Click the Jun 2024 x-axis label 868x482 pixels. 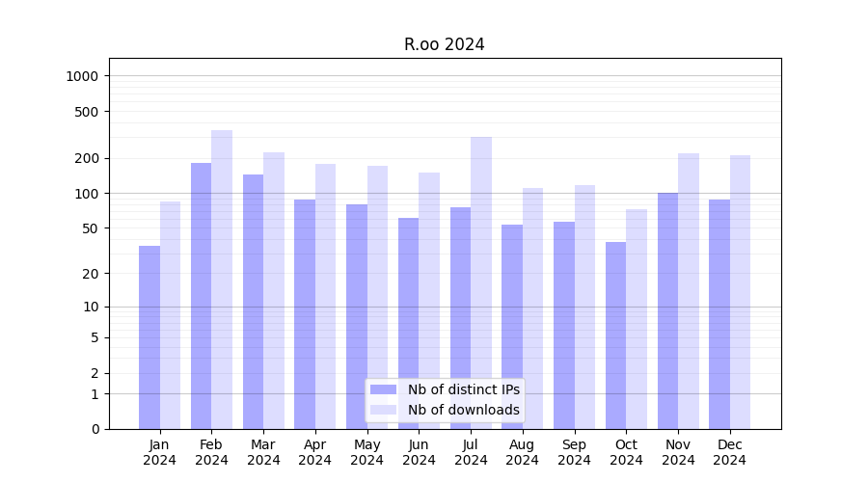419,452
